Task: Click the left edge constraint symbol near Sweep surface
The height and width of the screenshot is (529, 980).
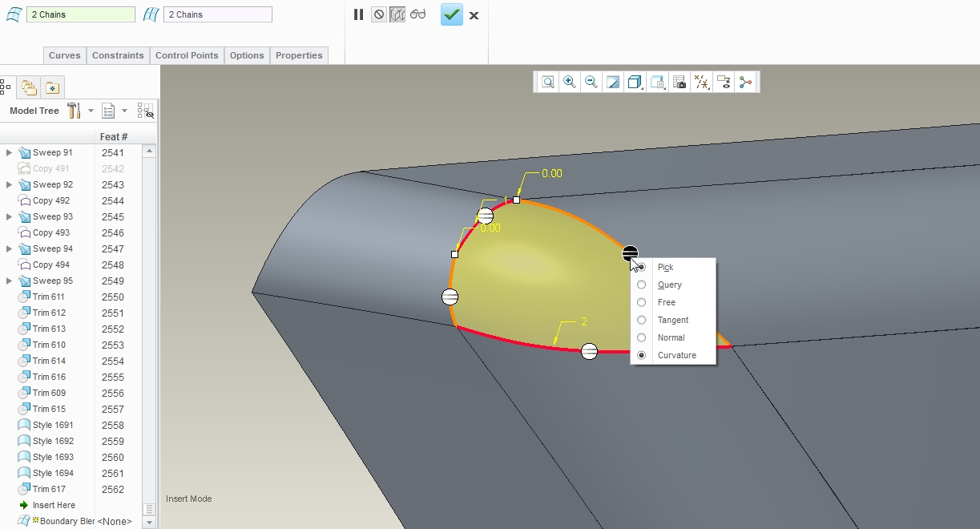Action: point(450,297)
